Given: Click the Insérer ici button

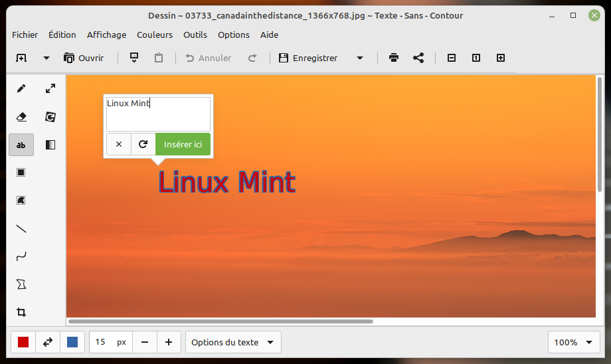Looking at the screenshot, I should [x=183, y=144].
